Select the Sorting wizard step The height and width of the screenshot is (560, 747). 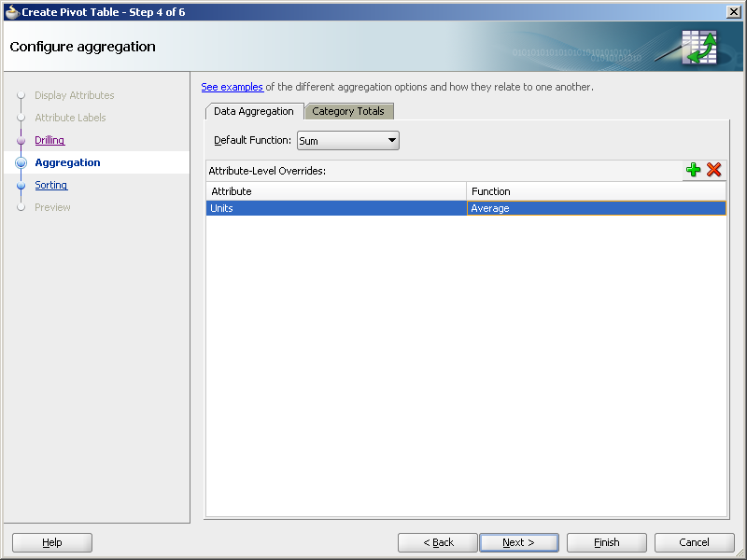pos(50,185)
